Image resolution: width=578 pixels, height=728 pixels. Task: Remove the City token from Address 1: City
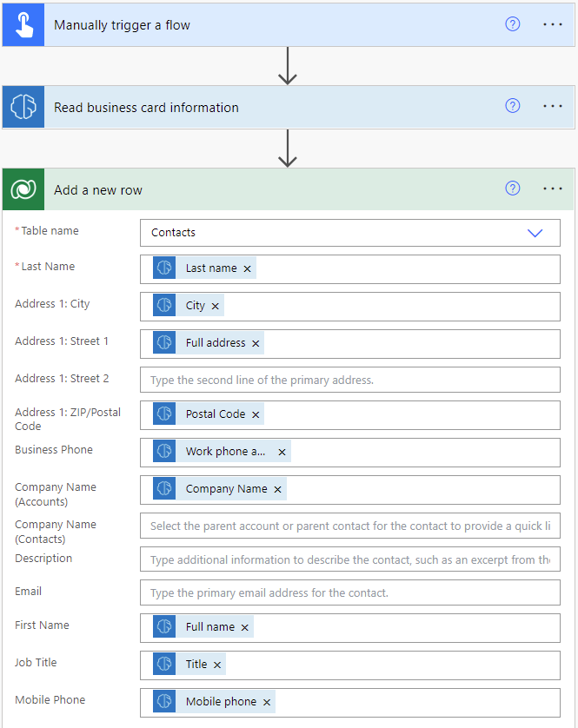point(216,306)
